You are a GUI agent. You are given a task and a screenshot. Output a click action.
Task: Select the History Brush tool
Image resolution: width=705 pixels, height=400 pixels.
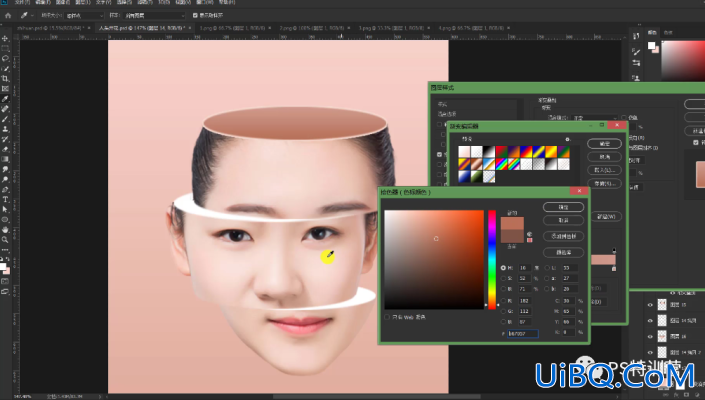click(5, 139)
